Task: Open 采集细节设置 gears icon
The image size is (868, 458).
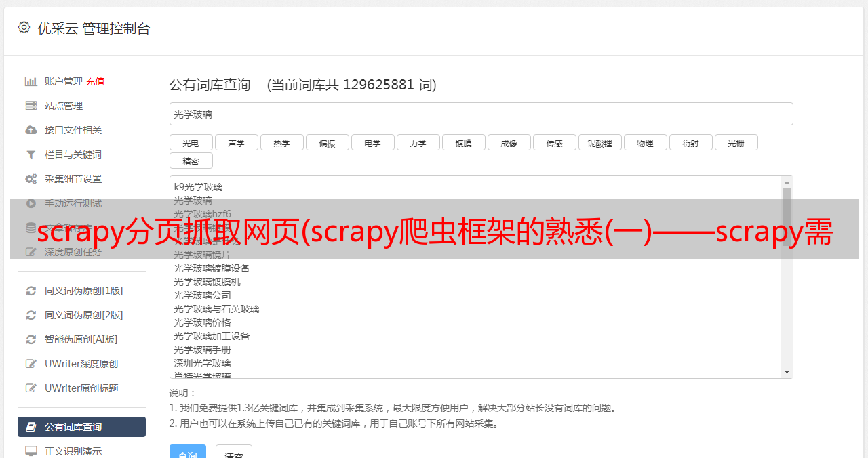Action: click(31, 179)
